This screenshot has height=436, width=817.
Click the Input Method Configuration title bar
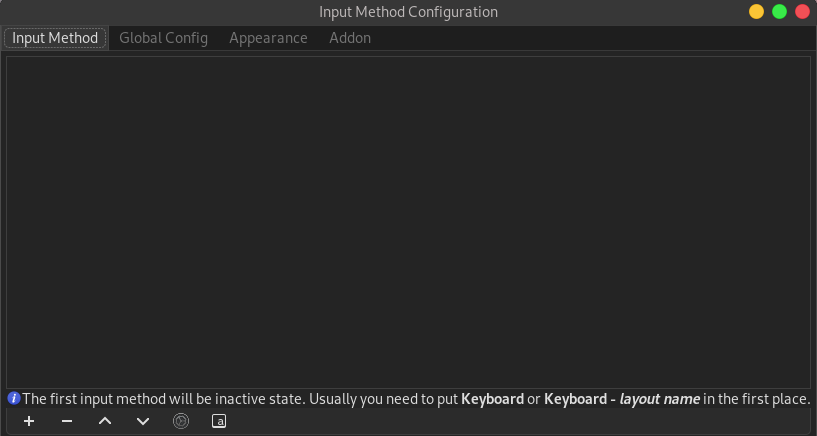408,12
